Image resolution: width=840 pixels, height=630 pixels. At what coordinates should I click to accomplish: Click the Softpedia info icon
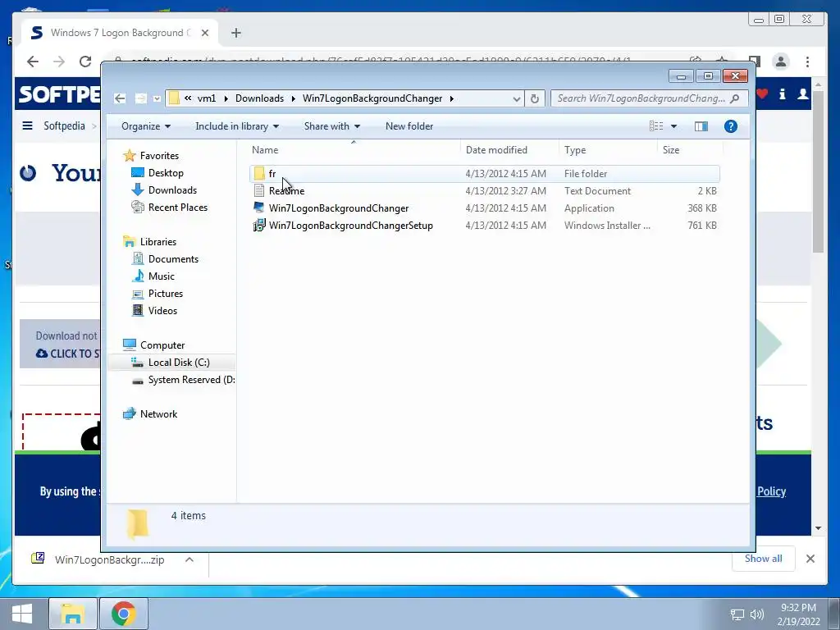782,94
